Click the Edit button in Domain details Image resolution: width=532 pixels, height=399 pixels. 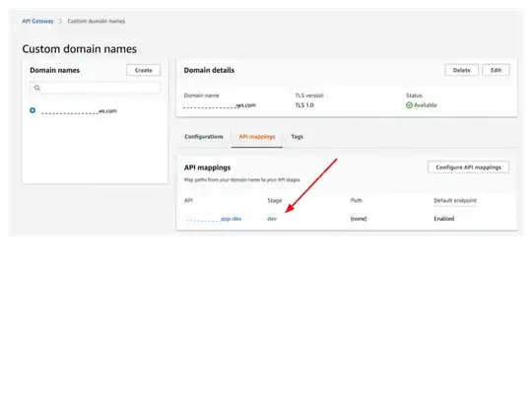pos(496,70)
